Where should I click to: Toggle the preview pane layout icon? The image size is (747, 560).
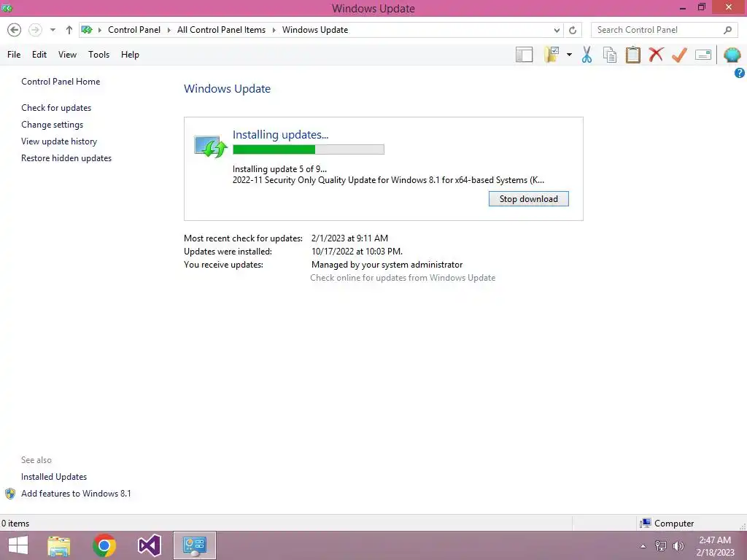[524, 55]
